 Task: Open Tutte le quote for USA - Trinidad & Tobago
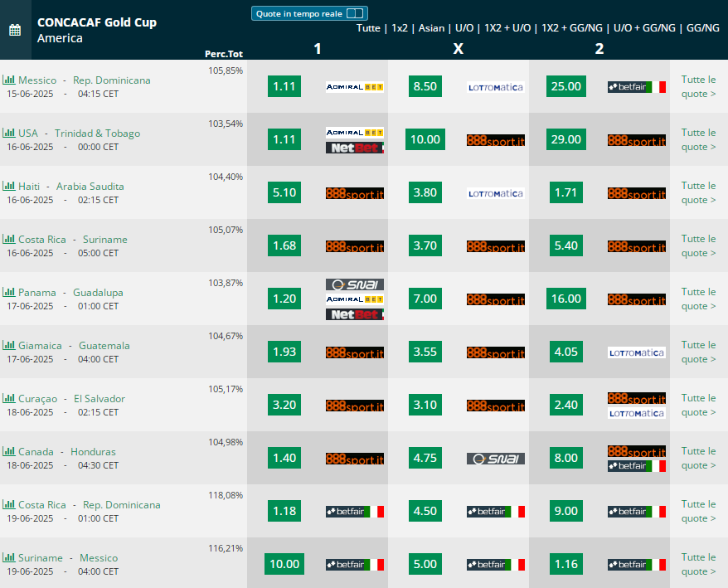pos(698,139)
